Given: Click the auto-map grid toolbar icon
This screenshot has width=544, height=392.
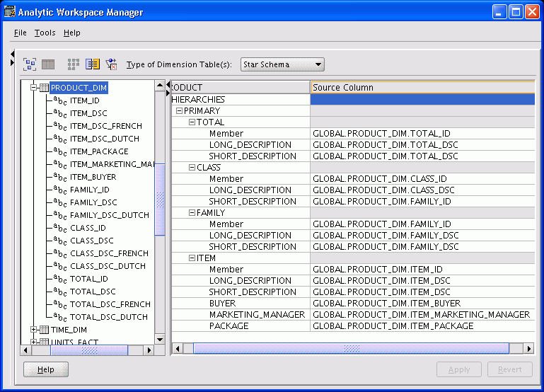Looking at the screenshot, I should (73, 64).
